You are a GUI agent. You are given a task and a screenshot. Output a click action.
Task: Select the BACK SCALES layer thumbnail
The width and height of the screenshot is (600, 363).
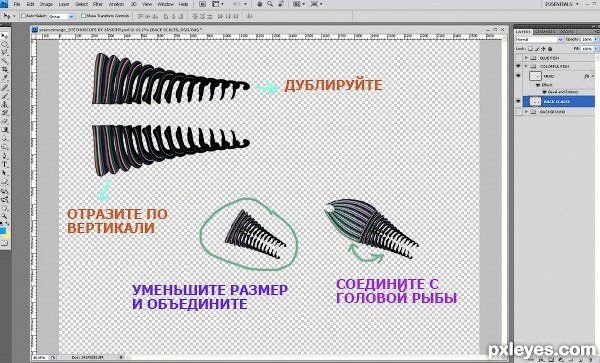tap(535, 101)
